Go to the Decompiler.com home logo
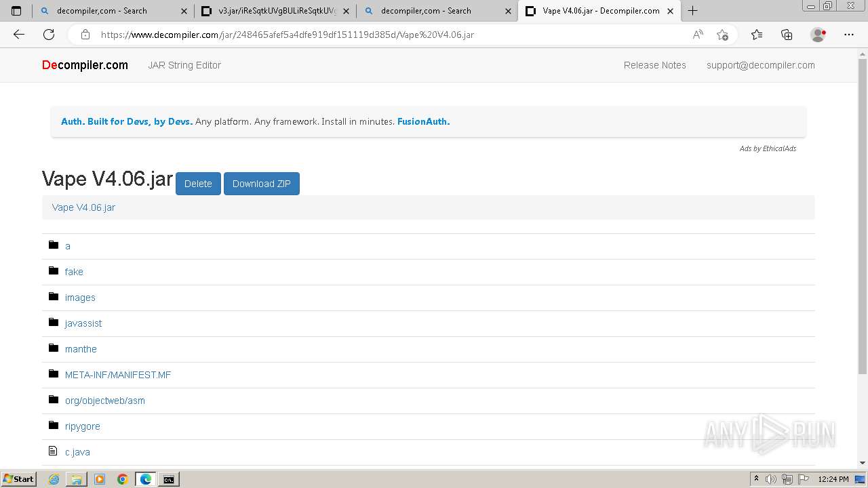Viewport: 868px width, 488px height. coord(85,65)
